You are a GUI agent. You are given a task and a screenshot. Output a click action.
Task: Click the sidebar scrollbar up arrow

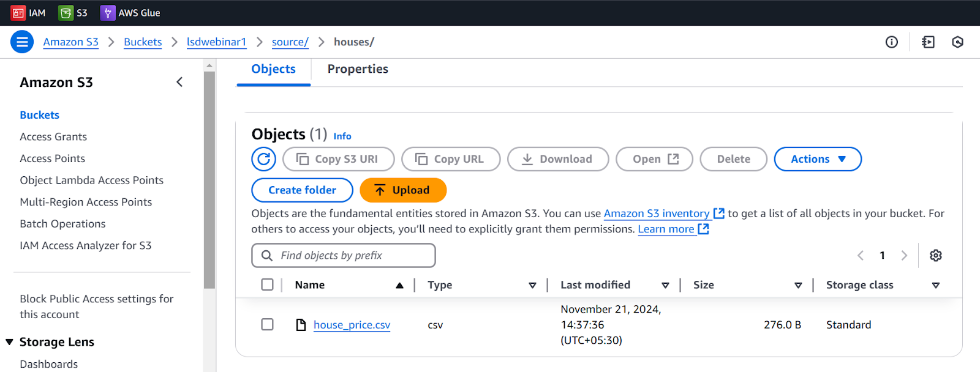209,65
